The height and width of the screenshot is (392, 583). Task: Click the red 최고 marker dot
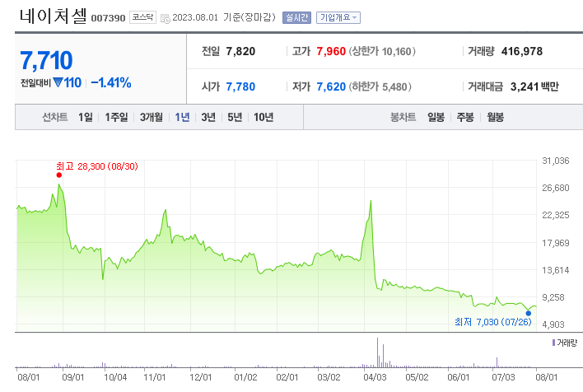59,175
